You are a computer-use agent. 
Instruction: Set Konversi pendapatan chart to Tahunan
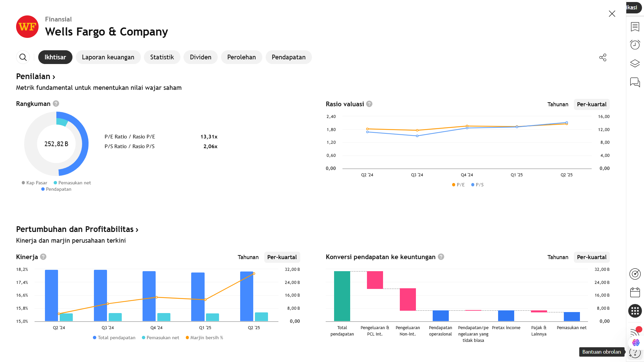[x=557, y=257]
